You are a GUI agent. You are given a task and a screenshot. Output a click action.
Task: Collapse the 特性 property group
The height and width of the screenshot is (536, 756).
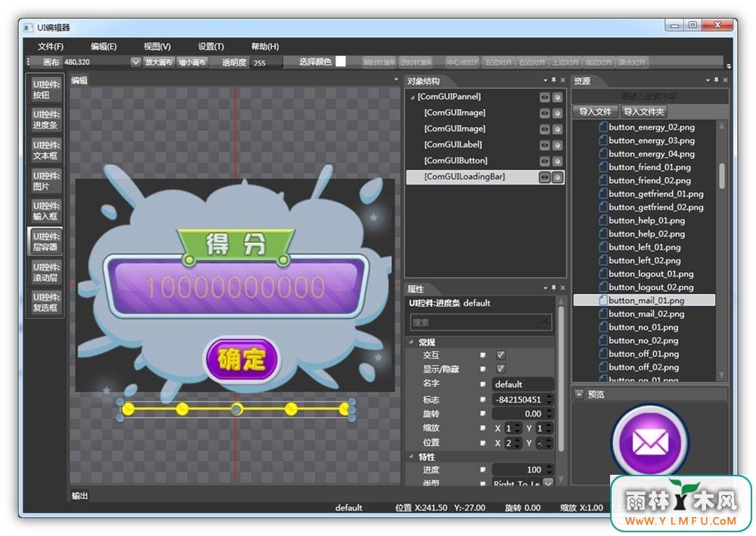411,456
